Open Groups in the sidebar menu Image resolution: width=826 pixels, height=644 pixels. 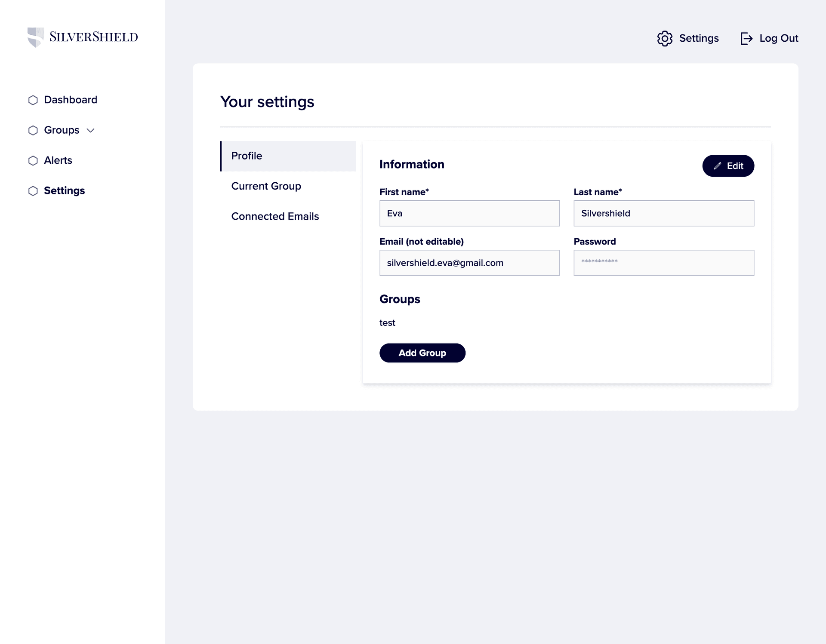(x=62, y=130)
